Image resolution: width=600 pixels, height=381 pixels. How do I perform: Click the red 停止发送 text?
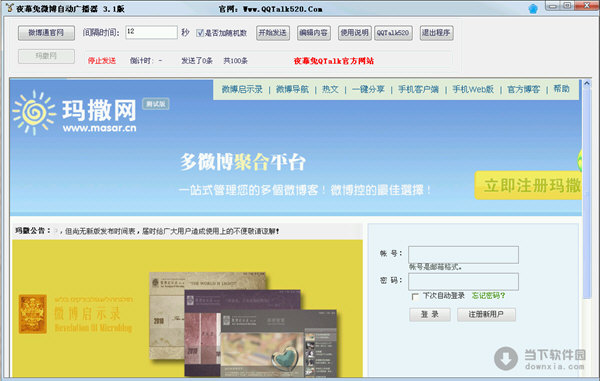[102, 60]
